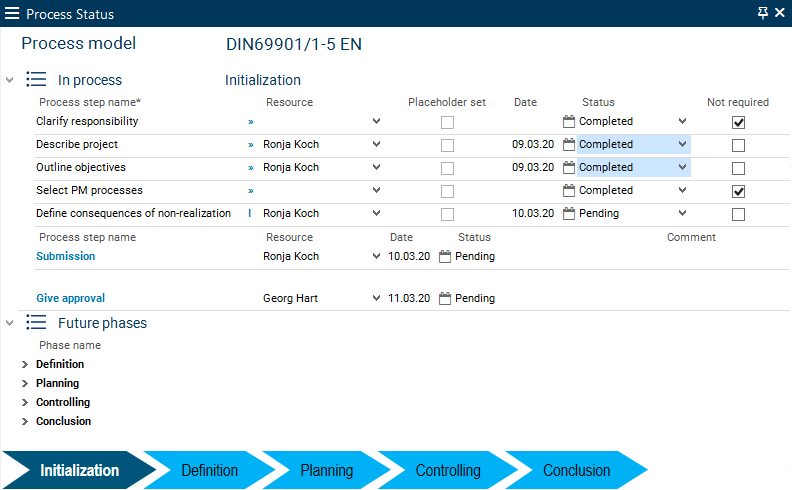This screenshot has height=490, width=792.
Task: Open Resource dropdown for Select PM processes
Action: point(376,190)
